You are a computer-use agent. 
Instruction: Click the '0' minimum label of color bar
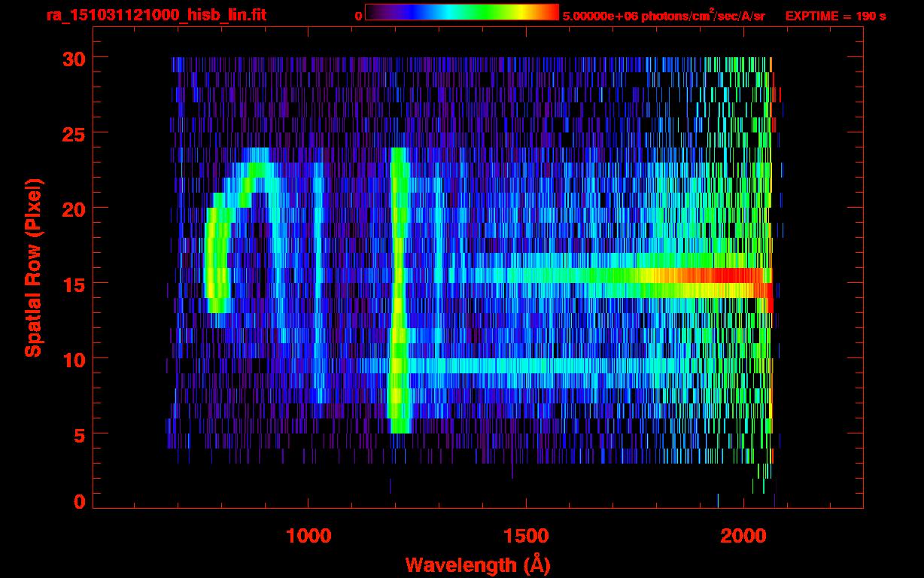(359, 16)
